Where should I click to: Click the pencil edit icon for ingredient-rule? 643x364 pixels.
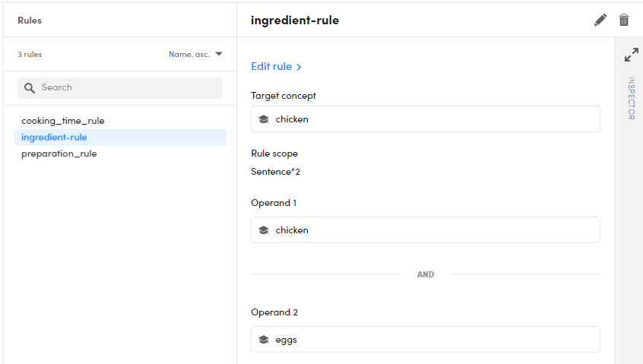(600, 21)
